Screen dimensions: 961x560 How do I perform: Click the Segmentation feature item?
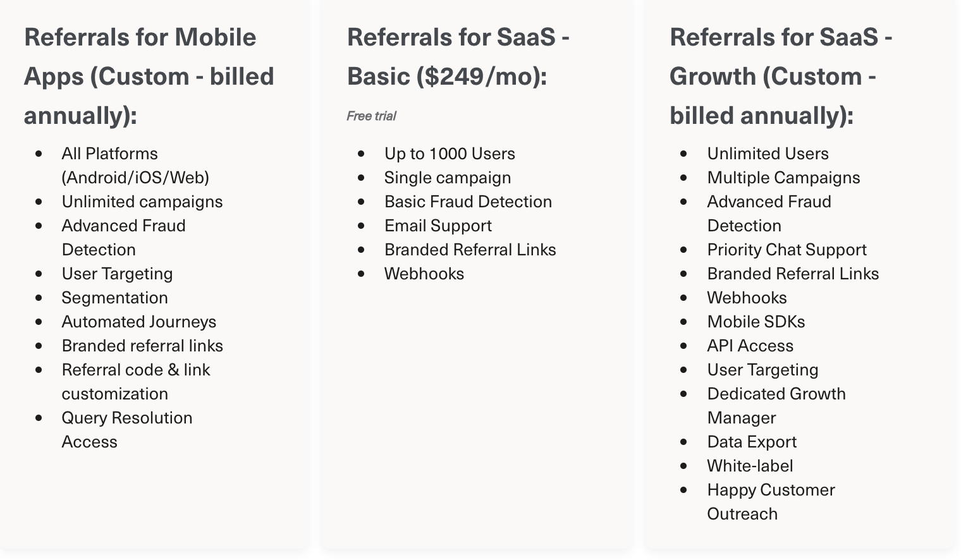114,298
